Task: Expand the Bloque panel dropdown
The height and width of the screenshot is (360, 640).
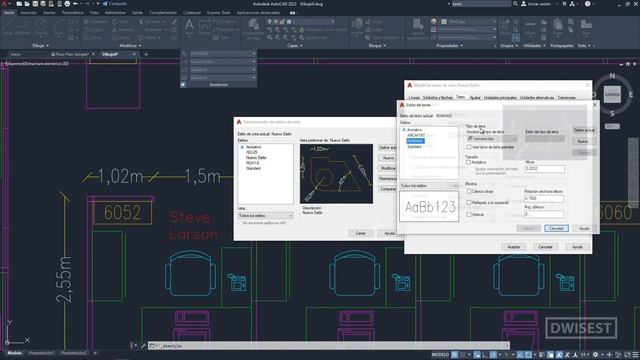Action: coord(377,46)
